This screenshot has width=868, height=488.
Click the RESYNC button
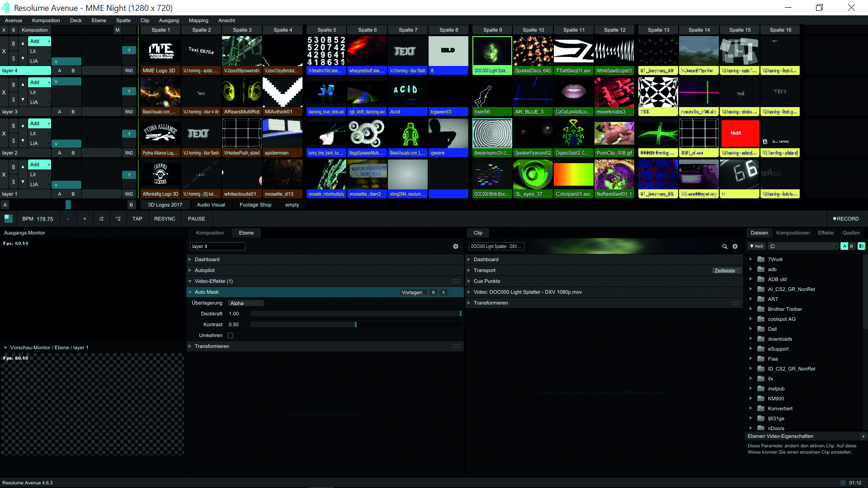[x=165, y=219]
